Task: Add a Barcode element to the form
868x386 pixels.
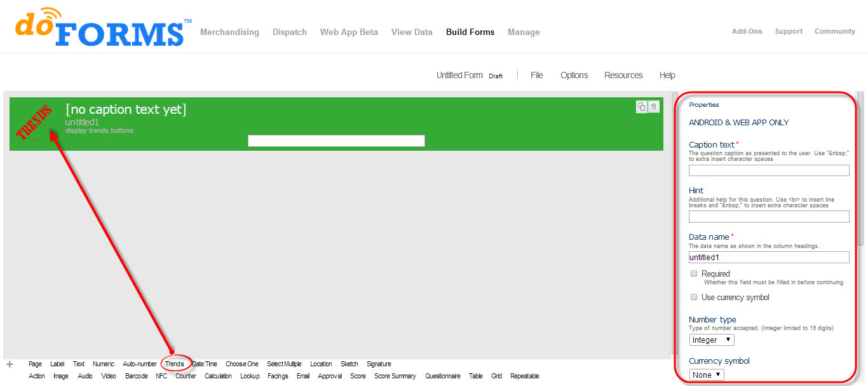Action: 136,376
